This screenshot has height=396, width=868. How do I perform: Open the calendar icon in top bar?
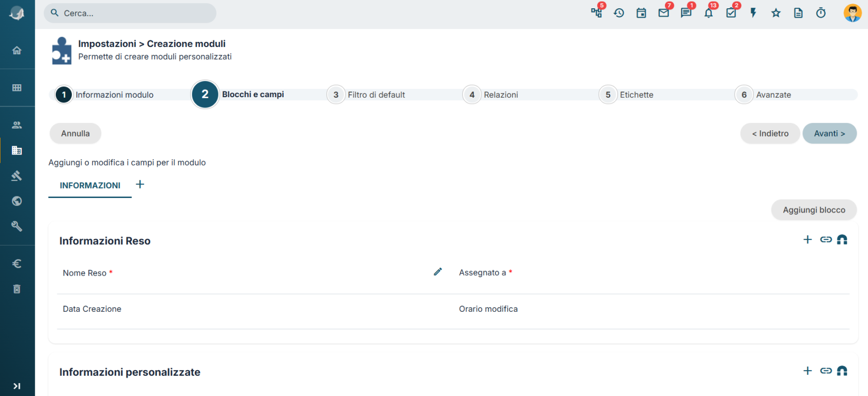point(641,13)
